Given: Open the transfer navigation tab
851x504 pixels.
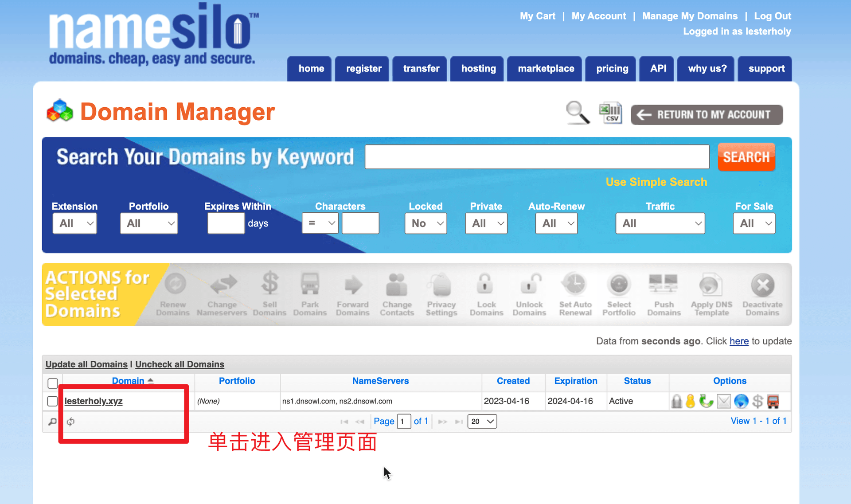Looking at the screenshot, I should point(420,69).
